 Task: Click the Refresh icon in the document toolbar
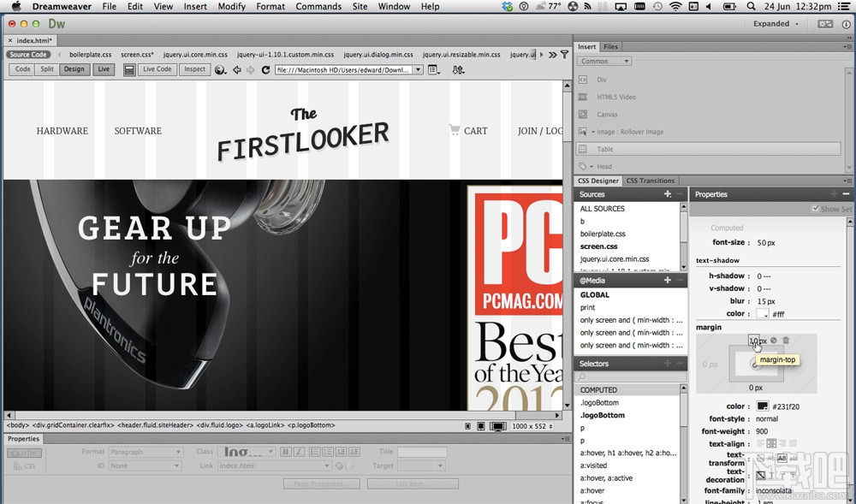pos(265,69)
